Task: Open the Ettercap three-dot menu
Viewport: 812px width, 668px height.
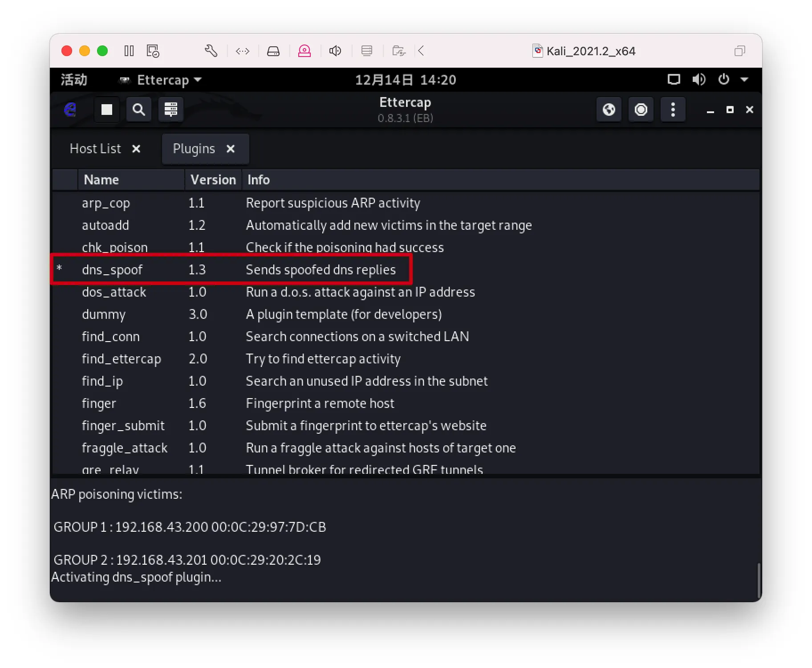Action: tap(673, 110)
